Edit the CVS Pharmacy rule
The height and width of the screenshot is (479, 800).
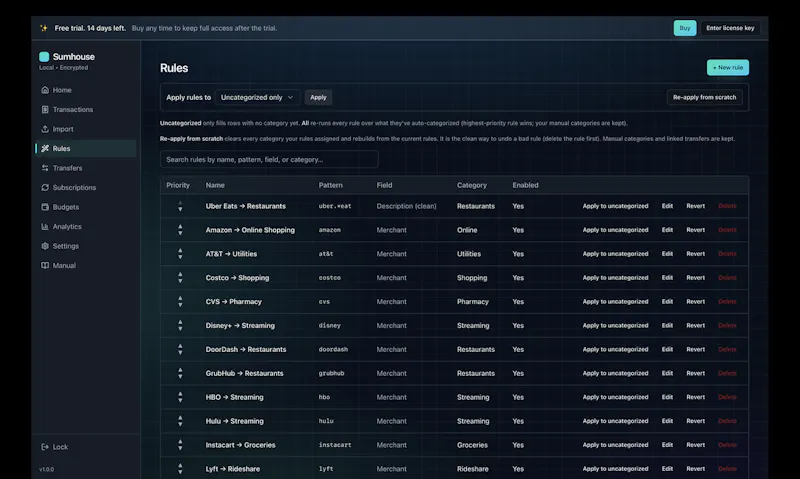tap(667, 301)
